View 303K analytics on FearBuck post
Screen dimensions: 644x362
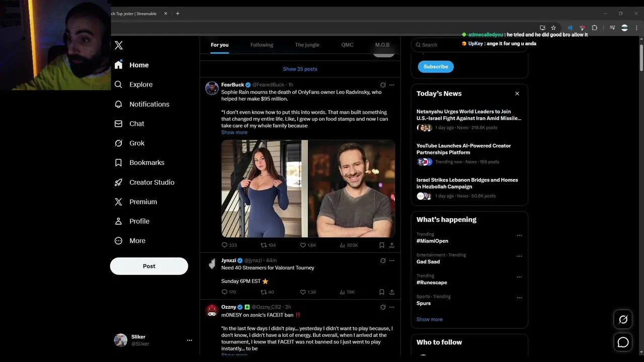[349, 245]
